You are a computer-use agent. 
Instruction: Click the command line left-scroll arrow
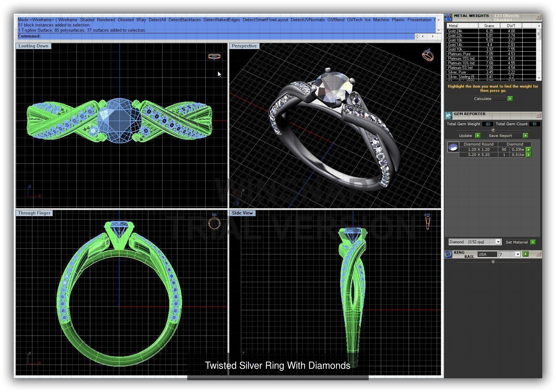click(423, 36)
